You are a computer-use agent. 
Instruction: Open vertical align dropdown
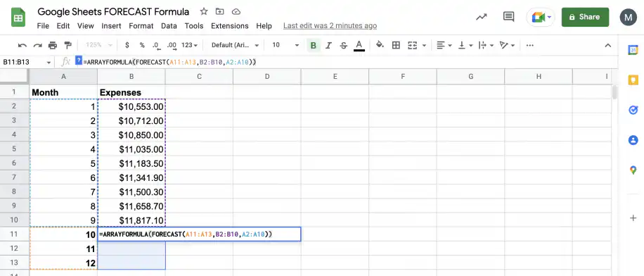pos(465,45)
